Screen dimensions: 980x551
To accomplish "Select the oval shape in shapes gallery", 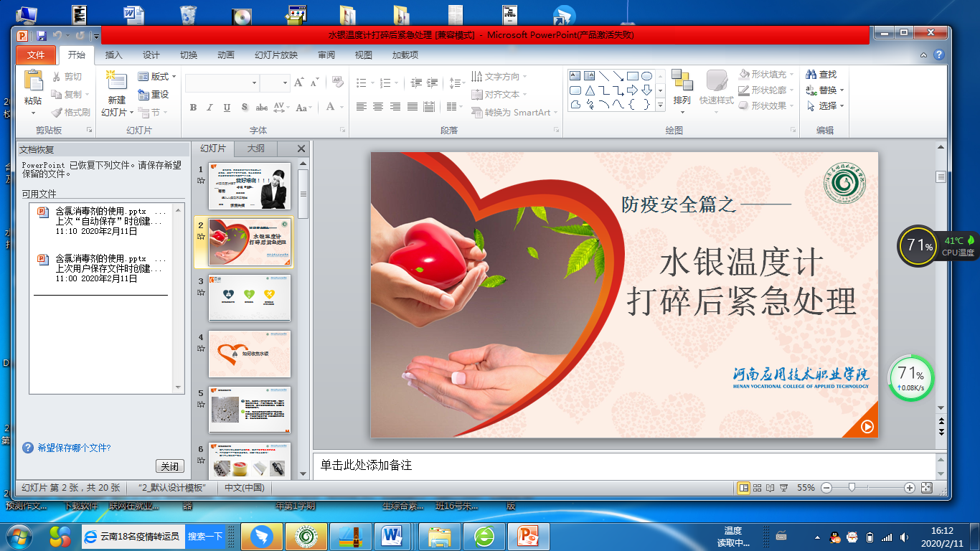I will (x=646, y=76).
